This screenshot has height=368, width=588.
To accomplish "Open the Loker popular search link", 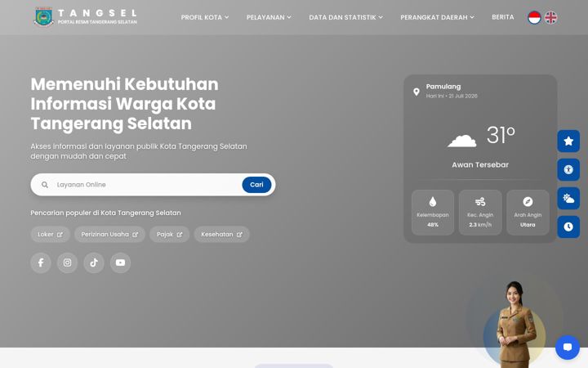I will (51, 235).
